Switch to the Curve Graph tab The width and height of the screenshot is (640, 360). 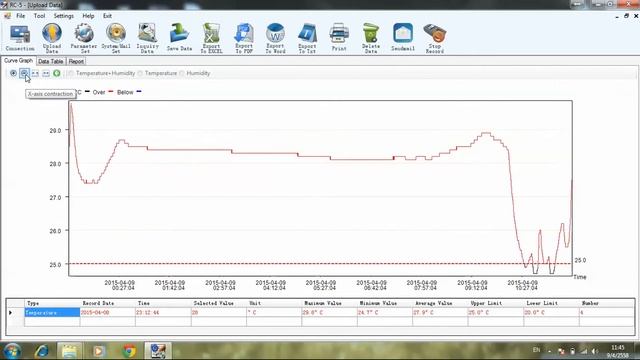click(18, 60)
